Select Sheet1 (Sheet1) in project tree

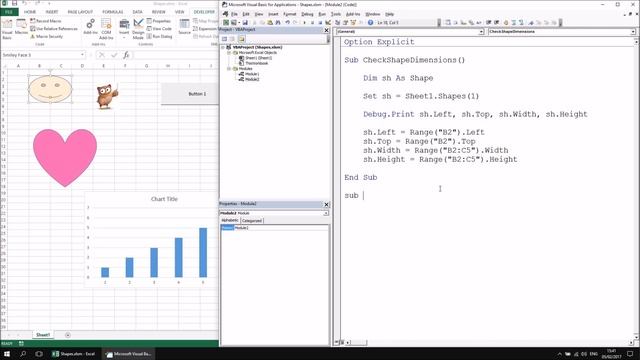tap(256, 58)
